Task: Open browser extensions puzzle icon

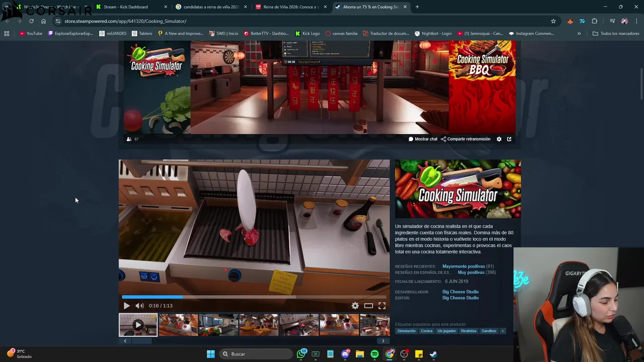Action: tap(595, 21)
